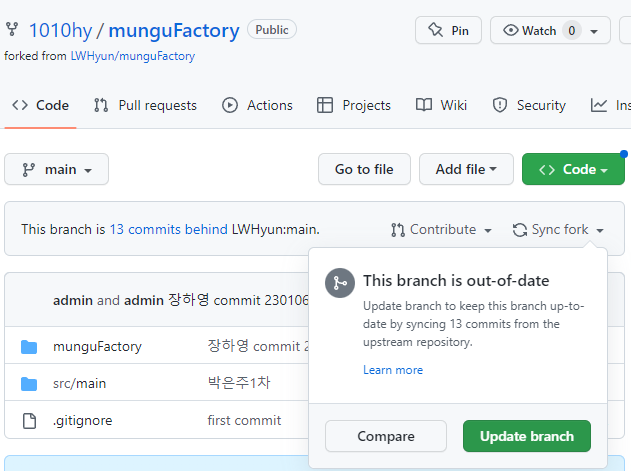Open the 'first commit' message link
Screen dimensions: 631x471
coord(244,420)
